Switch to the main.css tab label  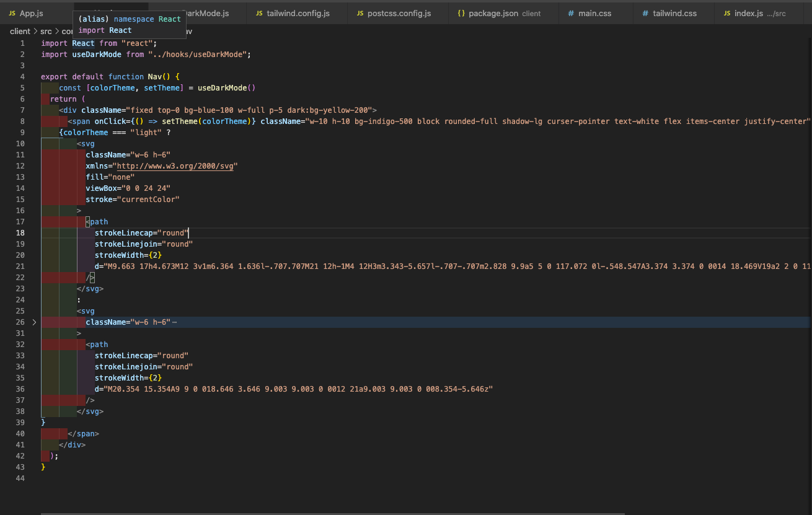(596, 13)
